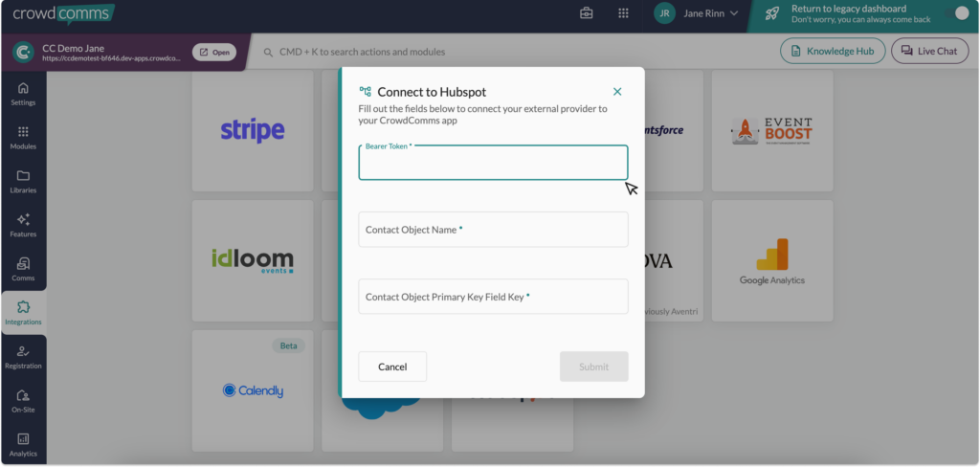The image size is (980, 467).
Task: Click the Cancel button
Action: (x=392, y=367)
